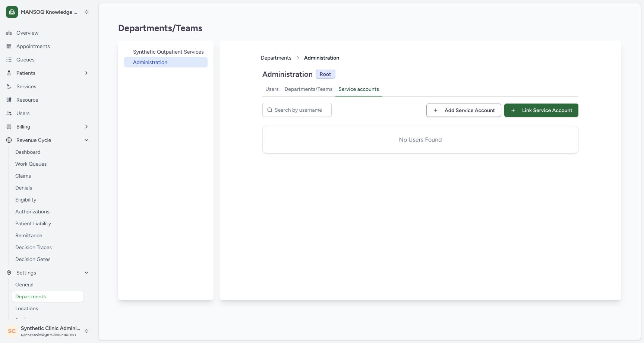Click the plus icon on Link Service Account
644x343 pixels.
click(513, 110)
